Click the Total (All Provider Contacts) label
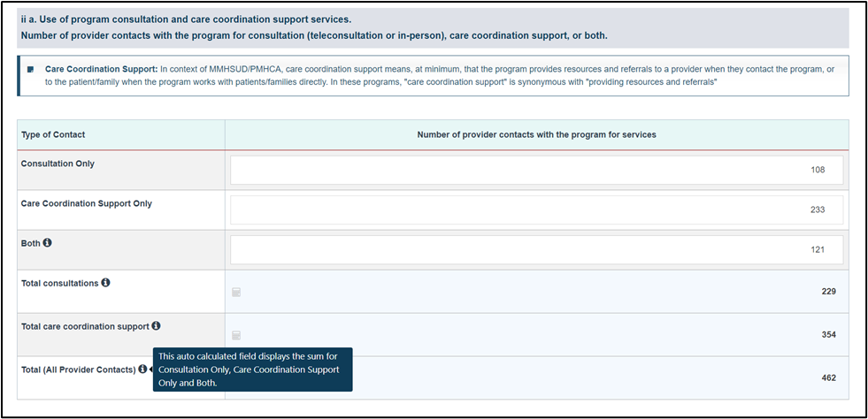This screenshot has height=419, width=868. [78, 369]
